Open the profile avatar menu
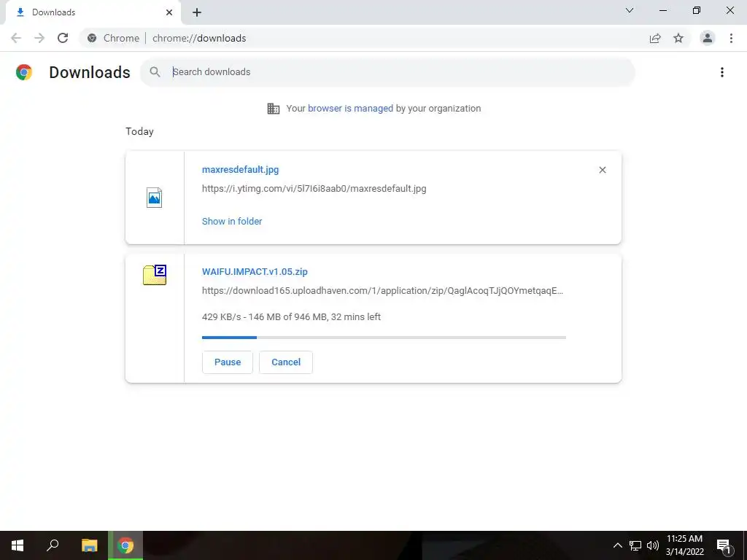This screenshot has height=560, width=747. pos(708,38)
